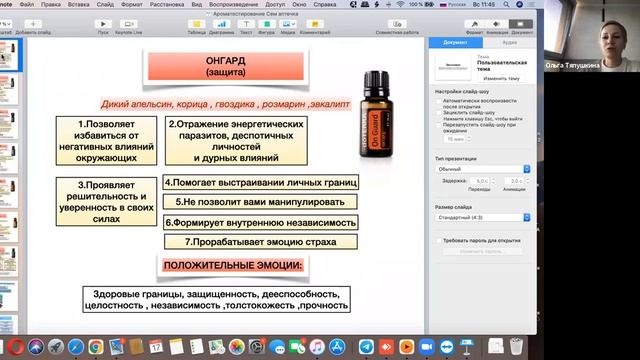
Task: Open zoom percentage dropdown in toolbar
Action: coord(6,24)
